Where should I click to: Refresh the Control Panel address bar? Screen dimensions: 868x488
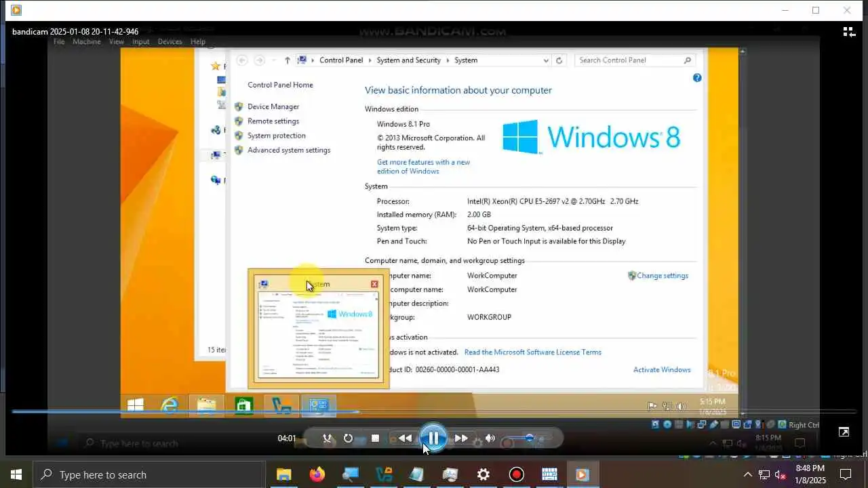click(559, 60)
